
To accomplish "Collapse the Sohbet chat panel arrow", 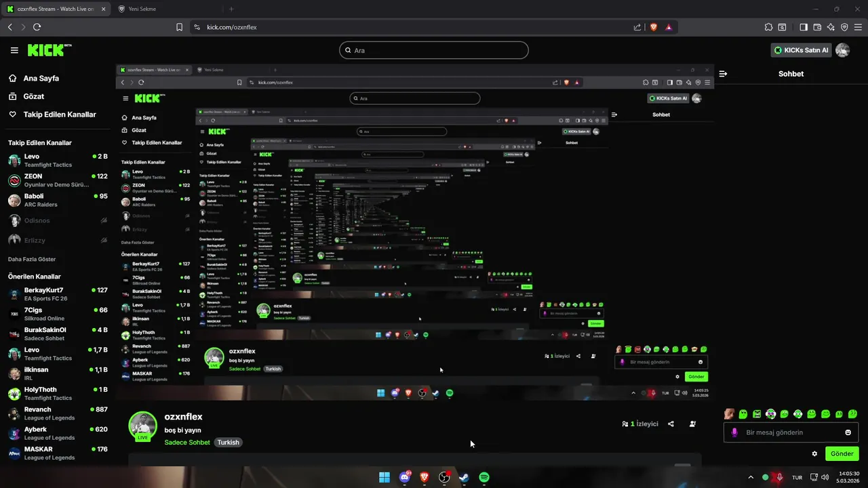I will pos(723,74).
